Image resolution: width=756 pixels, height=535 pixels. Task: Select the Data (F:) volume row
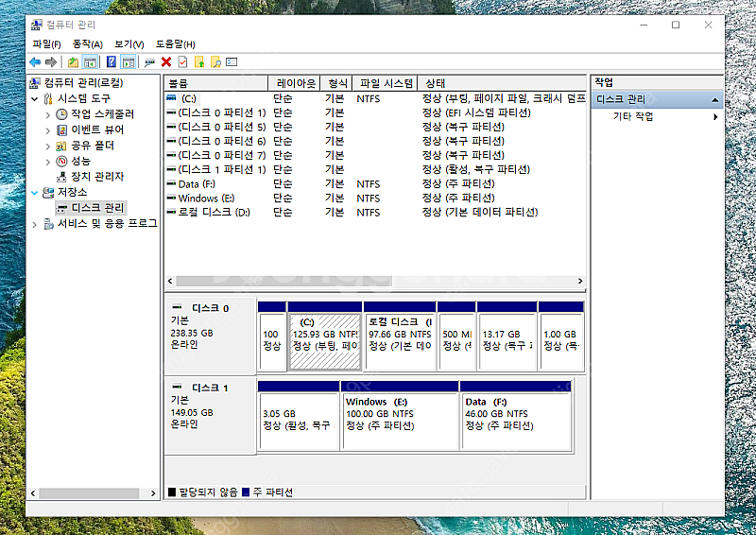pyautogui.click(x=375, y=183)
